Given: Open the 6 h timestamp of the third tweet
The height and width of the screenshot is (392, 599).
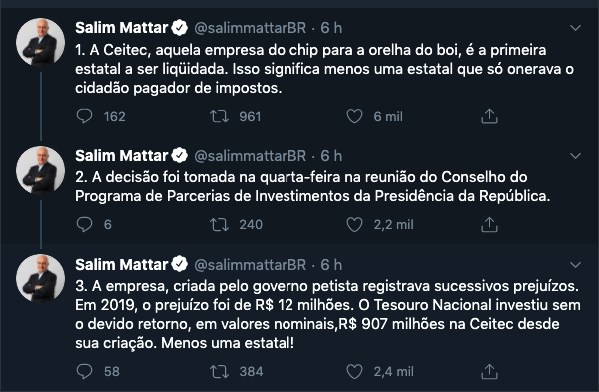Looking at the screenshot, I should [x=331, y=264].
